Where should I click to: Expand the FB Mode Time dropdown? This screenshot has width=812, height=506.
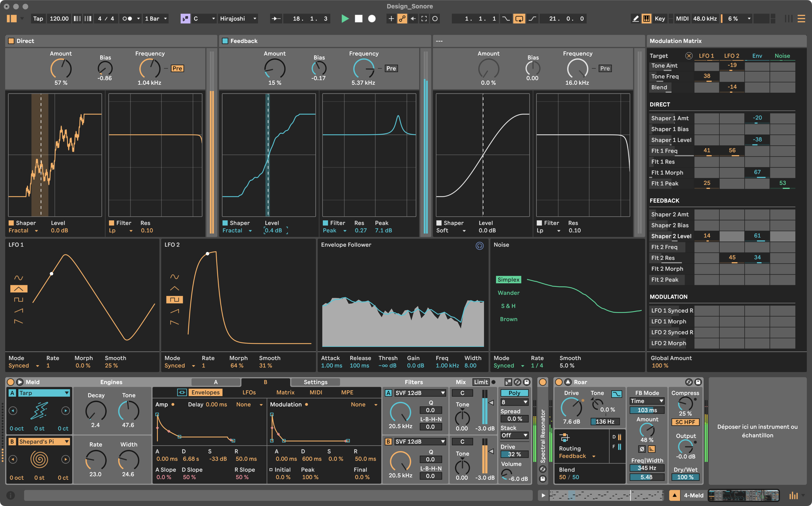[647, 401]
